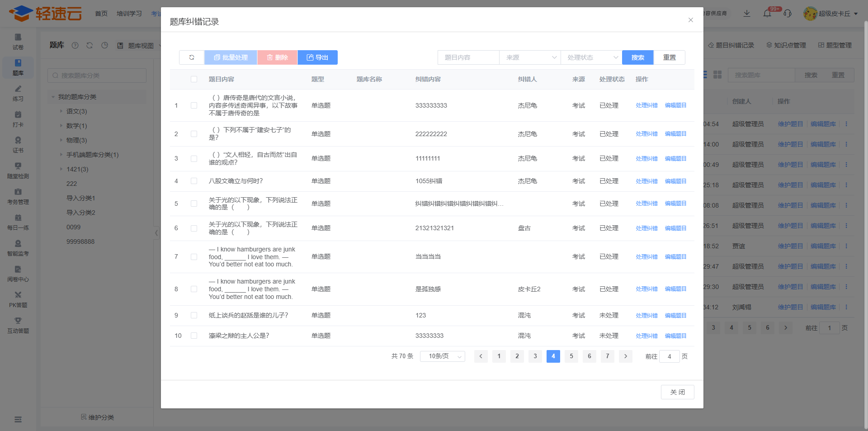This screenshot has height=431, width=868.
Task: Click the blue 搜索 button
Action: pos(637,57)
